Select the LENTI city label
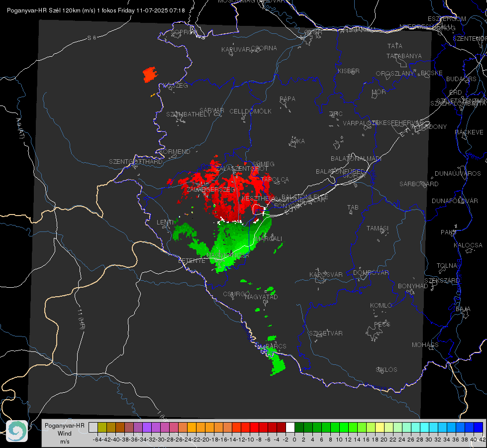487x448 pixels. [x=165, y=222]
